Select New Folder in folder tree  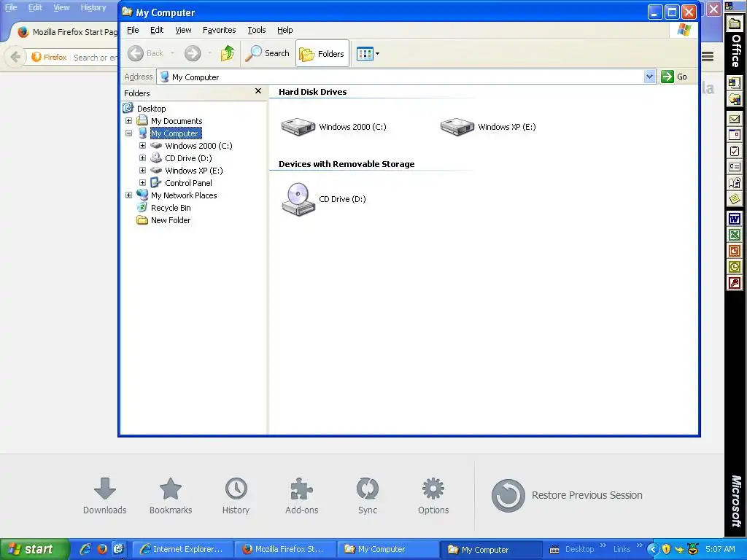(171, 220)
